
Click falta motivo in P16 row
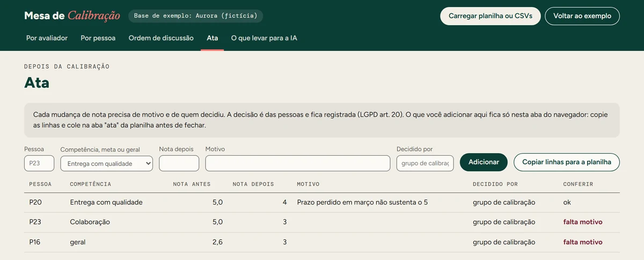[583, 242]
